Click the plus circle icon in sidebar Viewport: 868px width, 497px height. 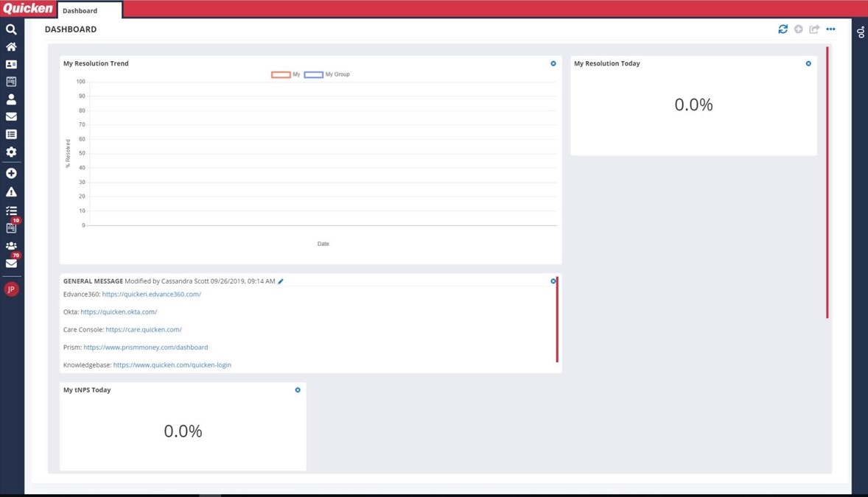pyautogui.click(x=11, y=173)
